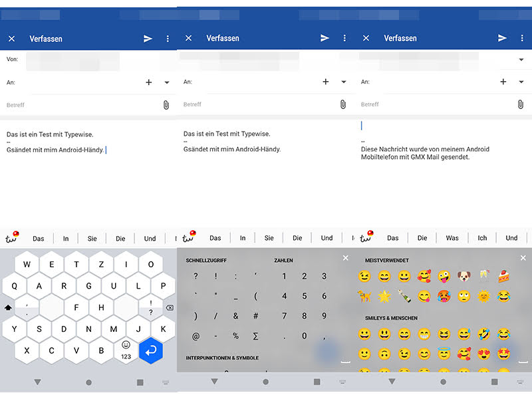Viewport: 532px width, 399px height.
Task: Close the symbols panel with Schnellzugriff and Zahlen
Action: click(345, 258)
